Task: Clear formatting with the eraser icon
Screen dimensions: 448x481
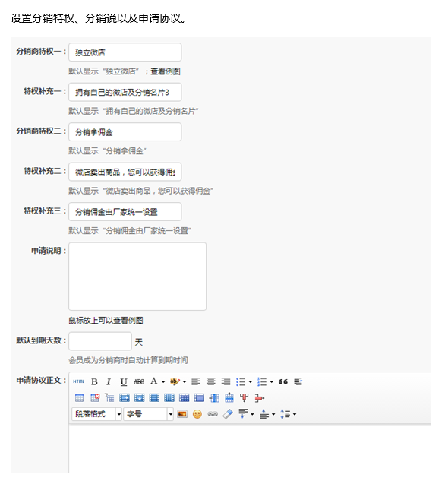Action: (x=228, y=414)
